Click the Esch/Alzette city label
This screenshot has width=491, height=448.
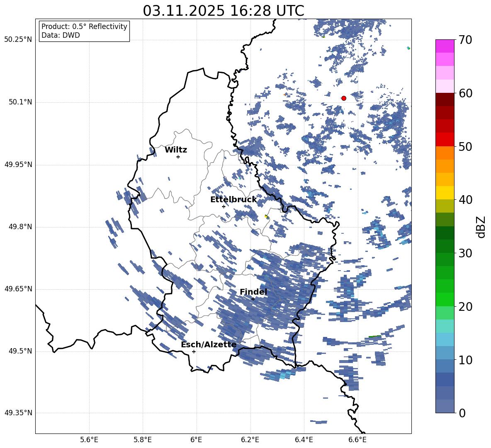click(x=209, y=345)
